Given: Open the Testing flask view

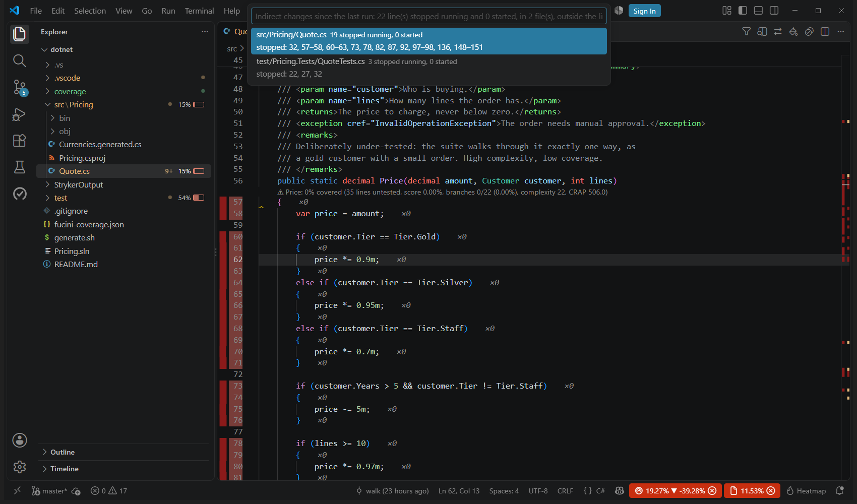Looking at the screenshot, I should coord(20,167).
